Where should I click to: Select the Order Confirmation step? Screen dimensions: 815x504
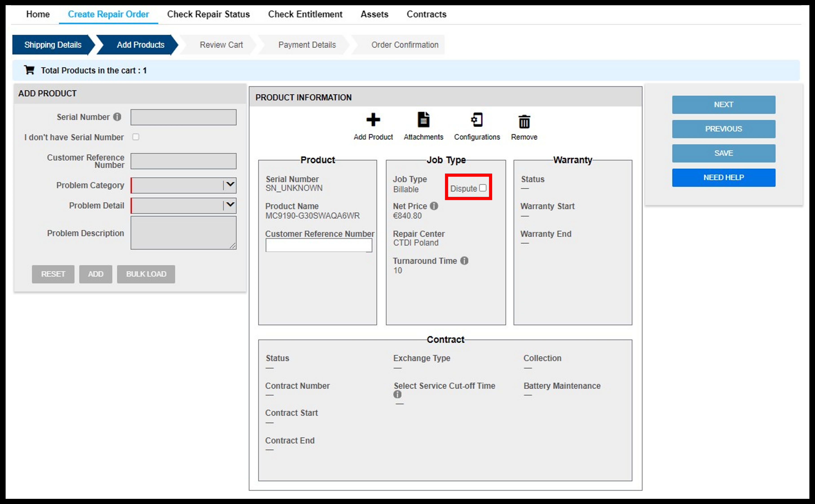pyautogui.click(x=405, y=45)
